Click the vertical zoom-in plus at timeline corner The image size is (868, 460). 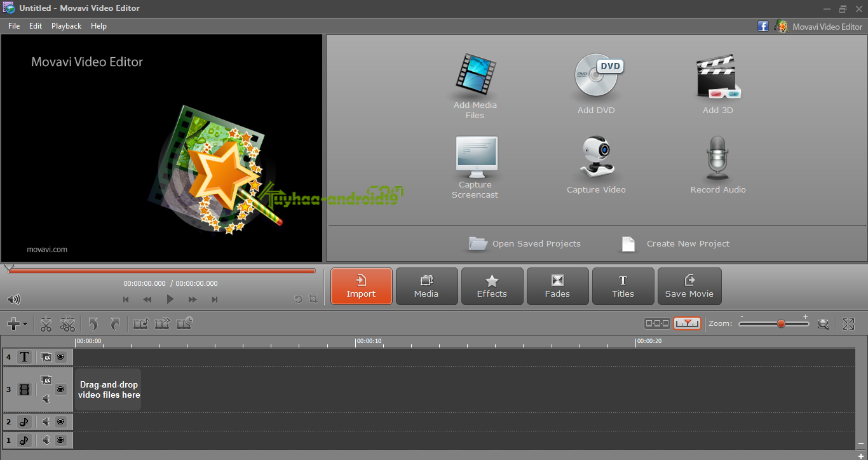point(861,455)
